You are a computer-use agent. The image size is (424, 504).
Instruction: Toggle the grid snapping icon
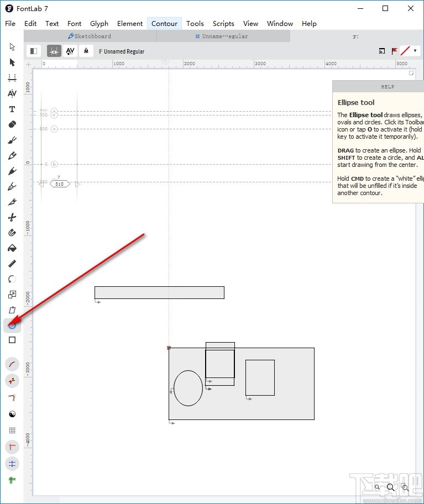click(12, 431)
